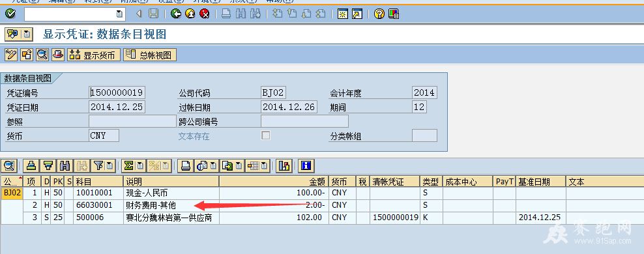The image size is (644, 254).
Task: Click the 科目 column header
Action: point(98,181)
